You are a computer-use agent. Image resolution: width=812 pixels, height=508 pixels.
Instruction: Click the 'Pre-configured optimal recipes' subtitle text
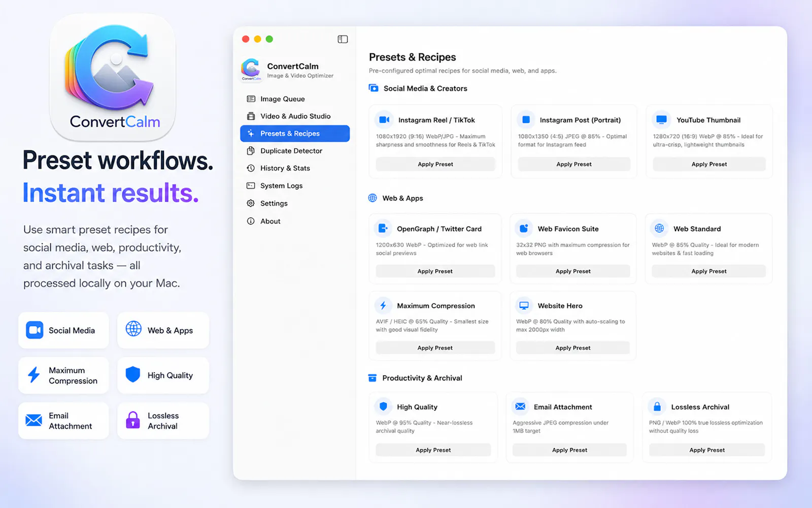click(x=462, y=71)
